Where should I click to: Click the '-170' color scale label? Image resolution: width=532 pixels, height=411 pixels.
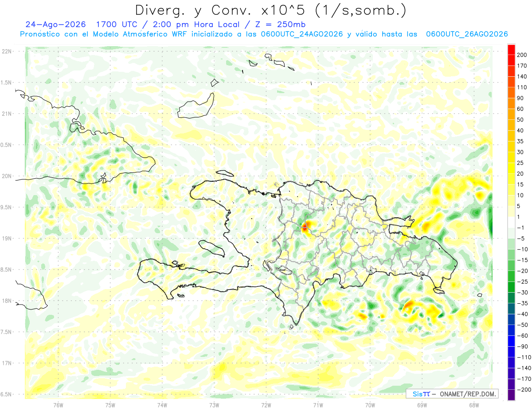click(524, 379)
